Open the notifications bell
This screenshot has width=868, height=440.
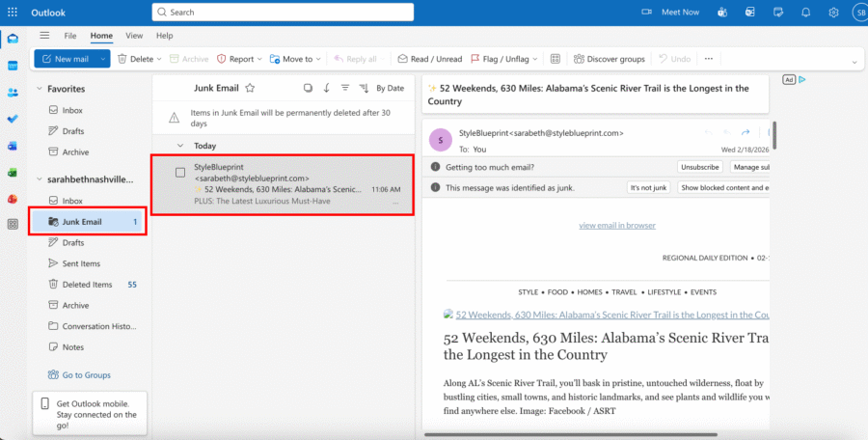(806, 13)
